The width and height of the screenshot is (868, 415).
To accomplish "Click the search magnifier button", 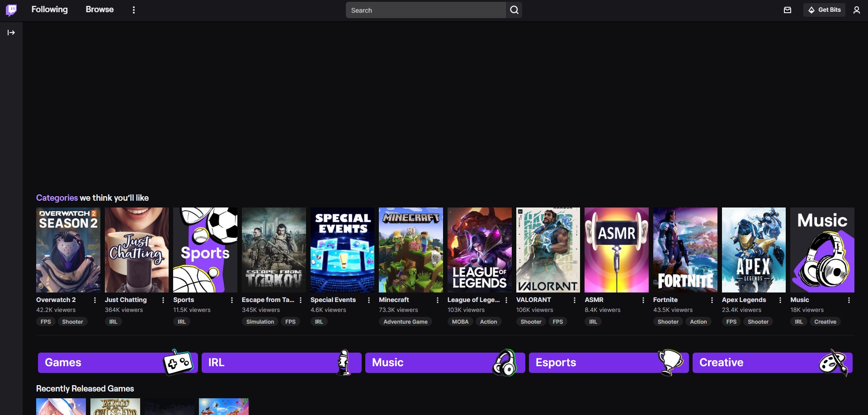I will pyautogui.click(x=514, y=10).
